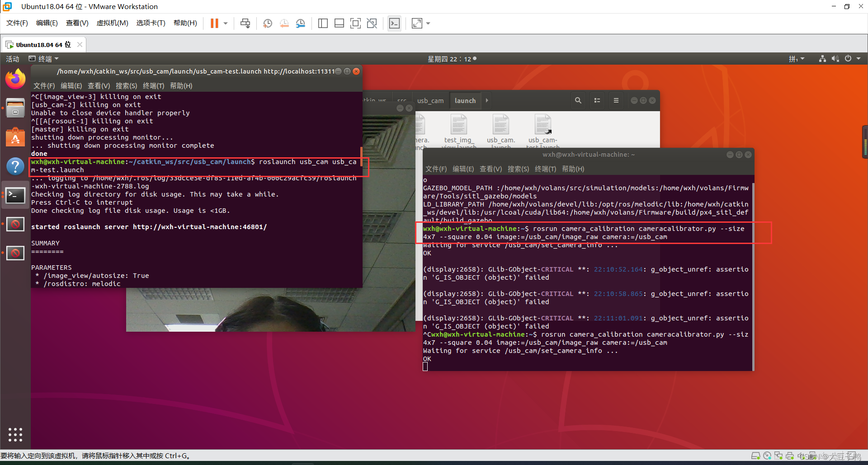Toggle list view in Files window

pyautogui.click(x=597, y=101)
